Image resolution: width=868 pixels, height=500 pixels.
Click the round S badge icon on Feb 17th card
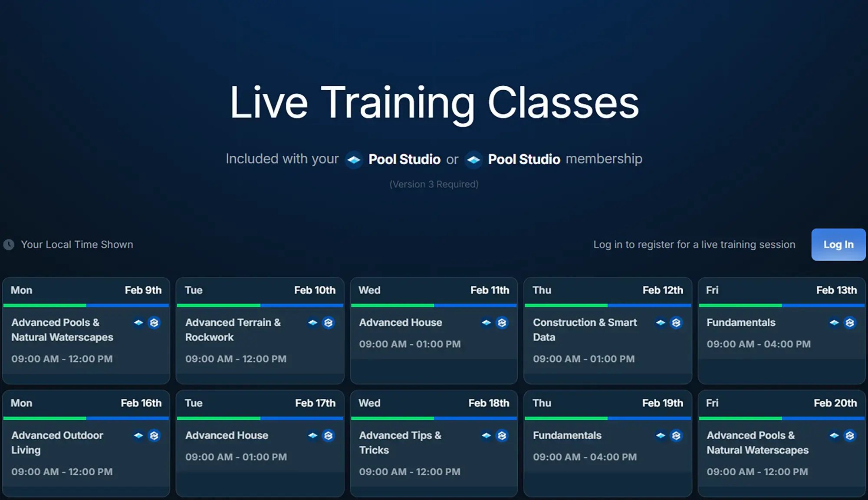point(328,435)
